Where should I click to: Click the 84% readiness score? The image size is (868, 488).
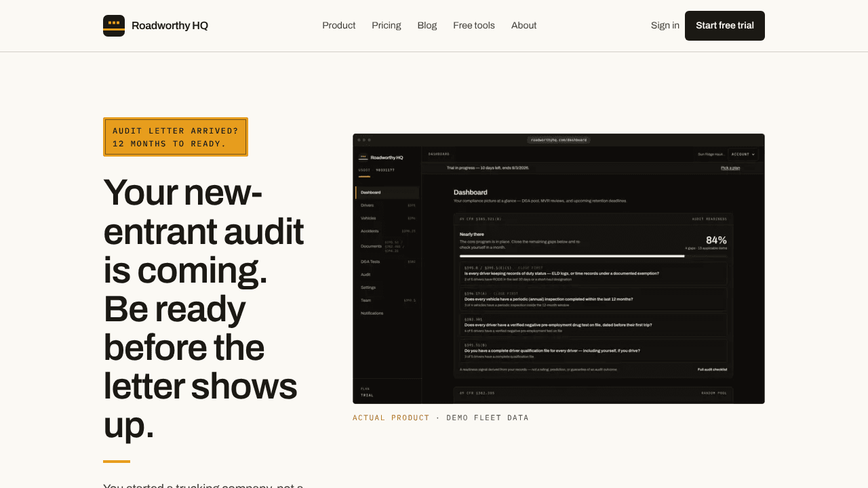(716, 240)
